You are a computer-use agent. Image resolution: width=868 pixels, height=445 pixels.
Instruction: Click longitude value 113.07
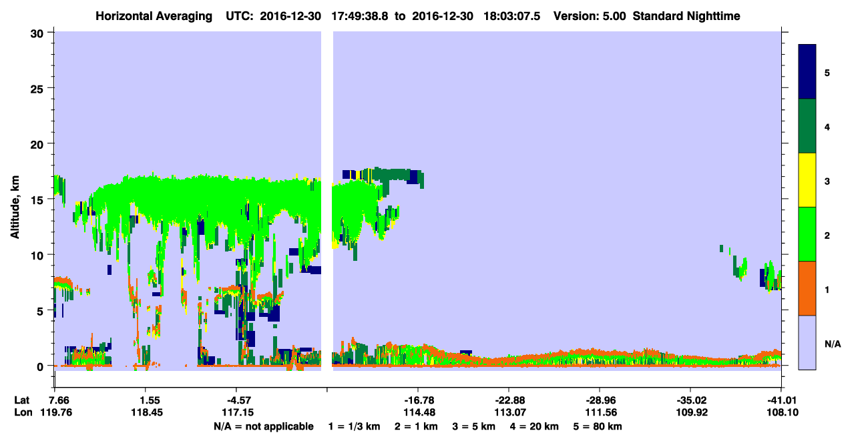[x=509, y=412]
